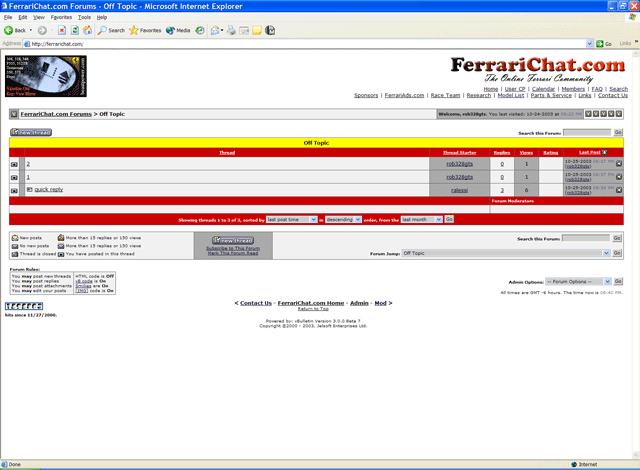
Task: Go to last post icon in thread 1 row
Action: point(619,177)
